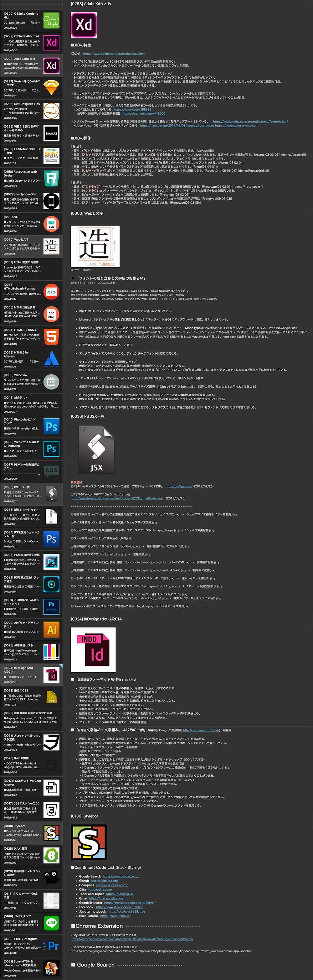Click the large INDD Id image

click(94, 650)
